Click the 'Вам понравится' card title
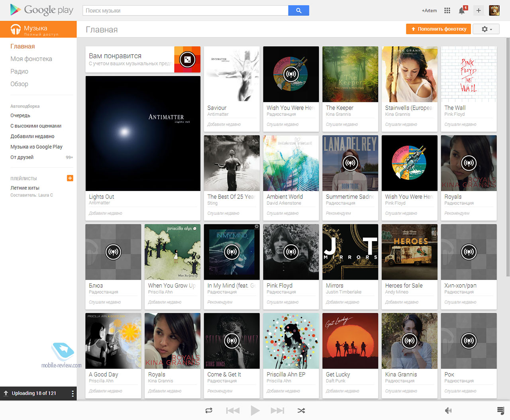 coord(115,56)
